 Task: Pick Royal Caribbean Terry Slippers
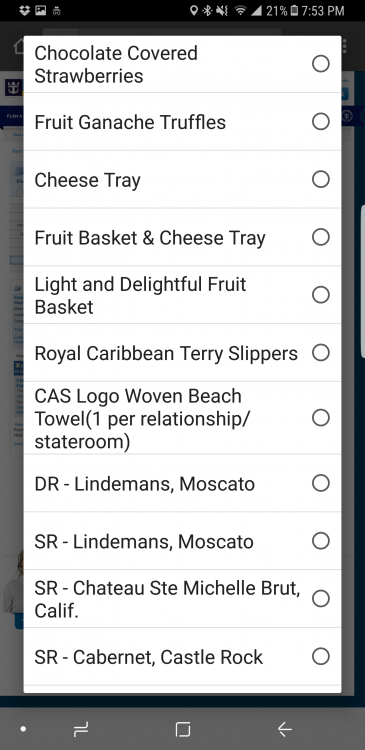182,353
